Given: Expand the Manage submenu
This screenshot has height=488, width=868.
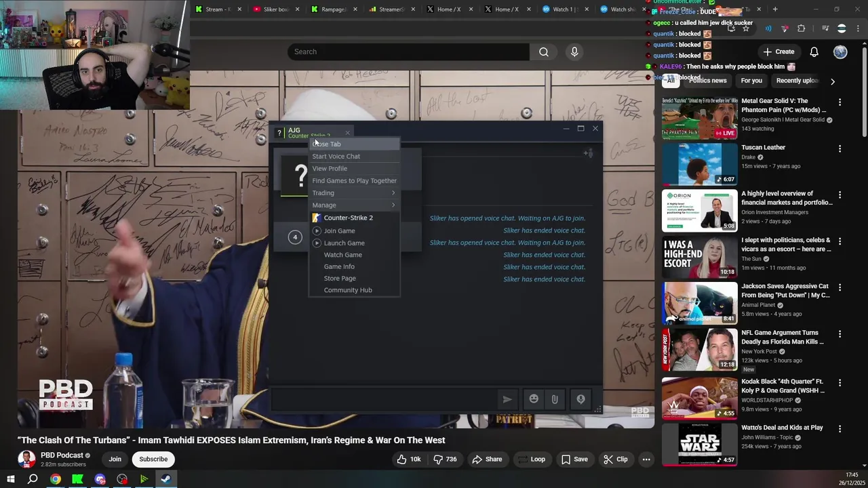Looking at the screenshot, I should click(x=354, y=205).
